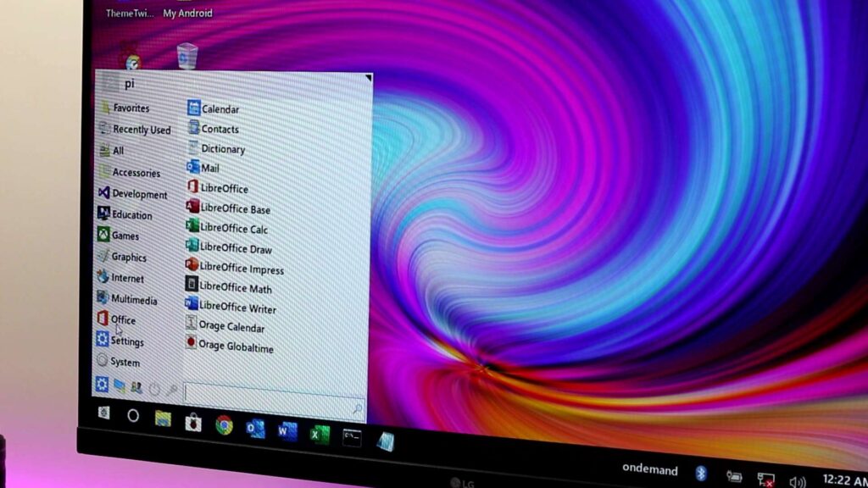The image size is (868, 488).
Task: Open the terminal from taskbar
Action: [x=352, y=438]
